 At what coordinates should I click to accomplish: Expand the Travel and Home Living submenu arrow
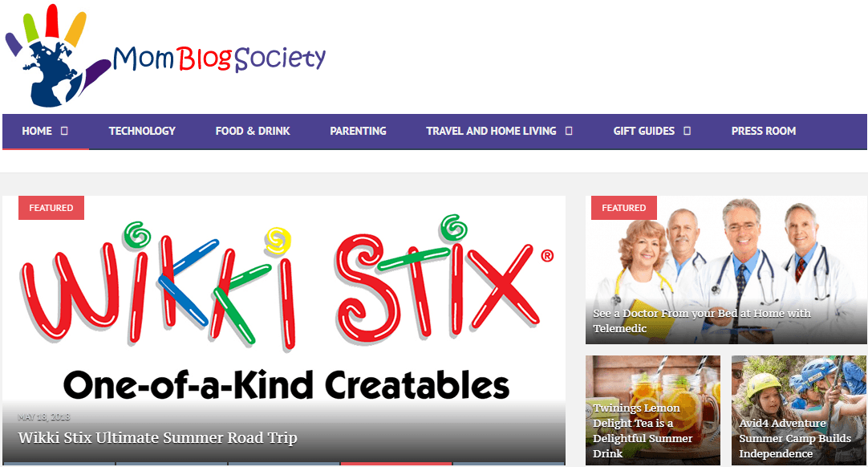(x=569, y=132)
